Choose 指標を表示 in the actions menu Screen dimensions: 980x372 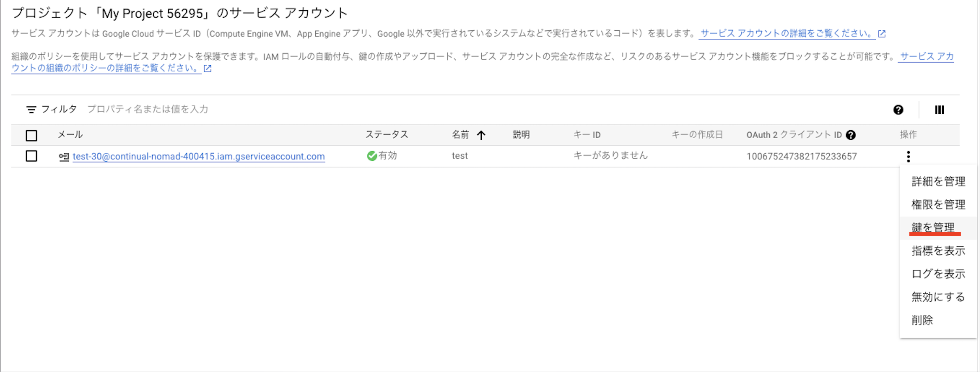pos(938,251)
